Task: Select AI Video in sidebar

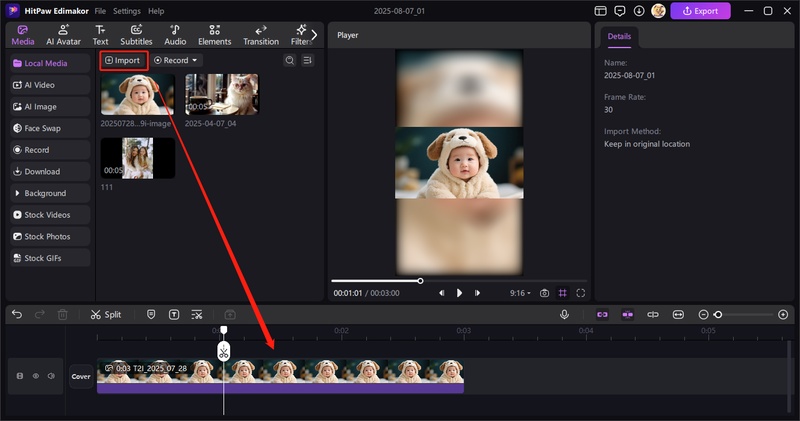Action: pos(50,85)
